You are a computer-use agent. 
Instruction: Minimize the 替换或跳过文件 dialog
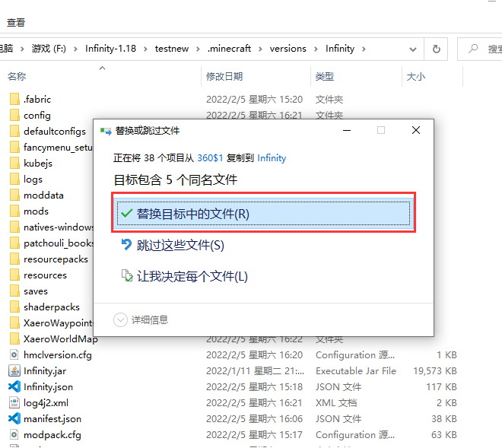tap(347, 130)
